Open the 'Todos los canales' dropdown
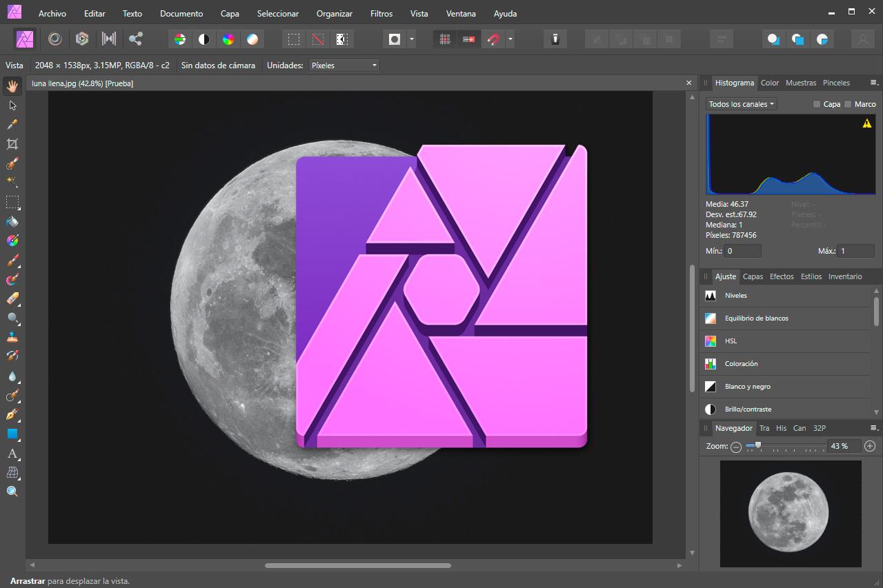 point(740,104)
